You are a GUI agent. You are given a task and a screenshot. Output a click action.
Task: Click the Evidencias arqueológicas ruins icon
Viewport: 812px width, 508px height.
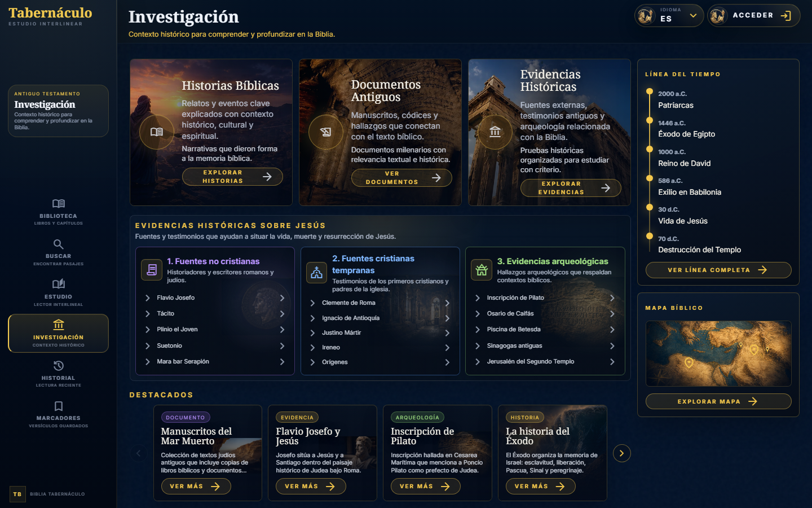pyautogui.click(x=482, y=270)
